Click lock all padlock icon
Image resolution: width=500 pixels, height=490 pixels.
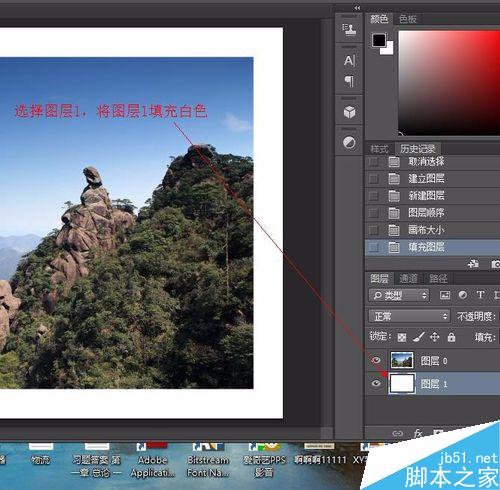[x=451, y=337]
